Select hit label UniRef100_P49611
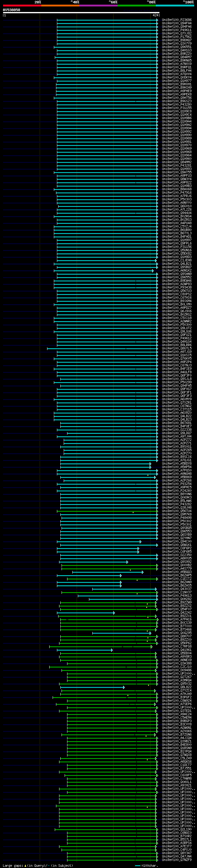This screenshot has height=868, width=197. pos(177,30)
